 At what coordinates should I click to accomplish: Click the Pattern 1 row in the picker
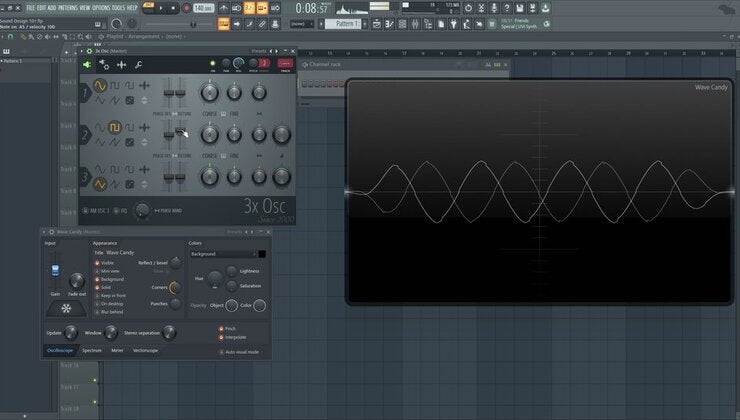coord(26,61)
